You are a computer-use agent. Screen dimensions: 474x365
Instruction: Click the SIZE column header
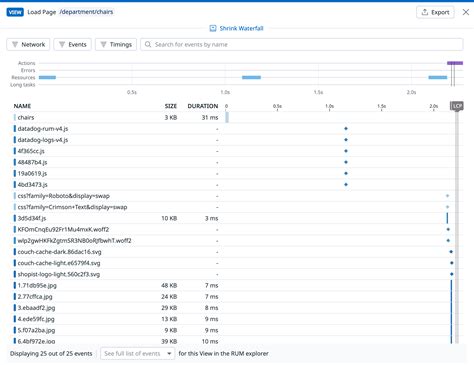coord(171,106)
